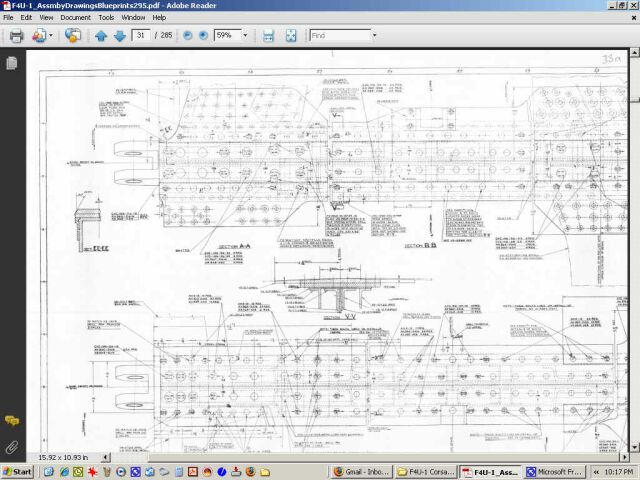
Task: Open the Comments panel in sidebar
Action: pyautogui.click(x=12, y=421)
